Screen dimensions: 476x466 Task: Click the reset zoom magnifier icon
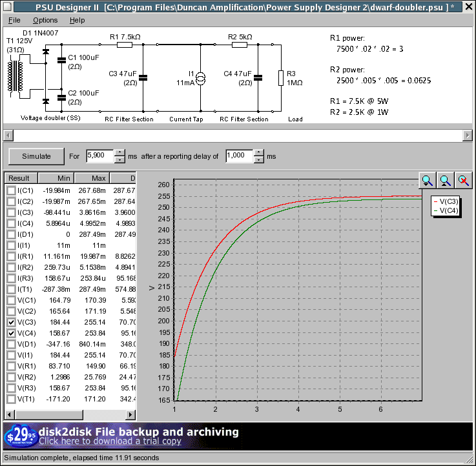(x=462, y=181)
